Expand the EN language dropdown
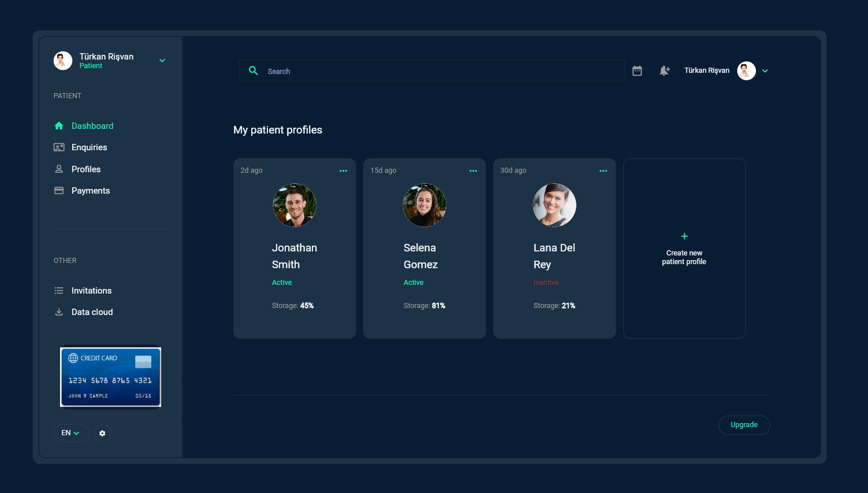The width and height of the screenshot is (868, 493). point(71,432)
